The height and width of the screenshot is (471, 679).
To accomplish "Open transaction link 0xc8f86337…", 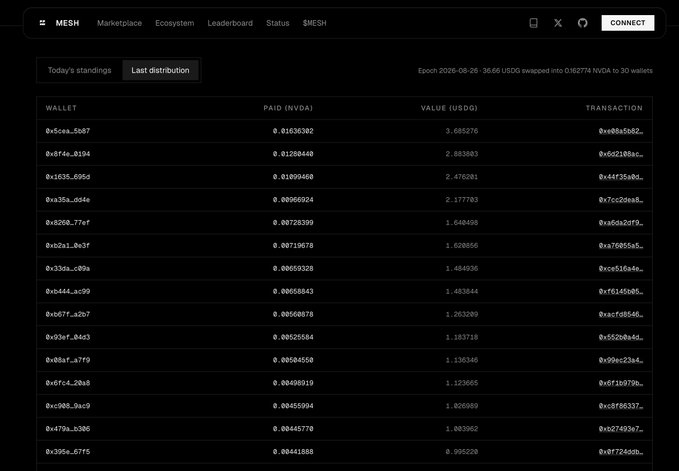I will (x=621, y=406).
